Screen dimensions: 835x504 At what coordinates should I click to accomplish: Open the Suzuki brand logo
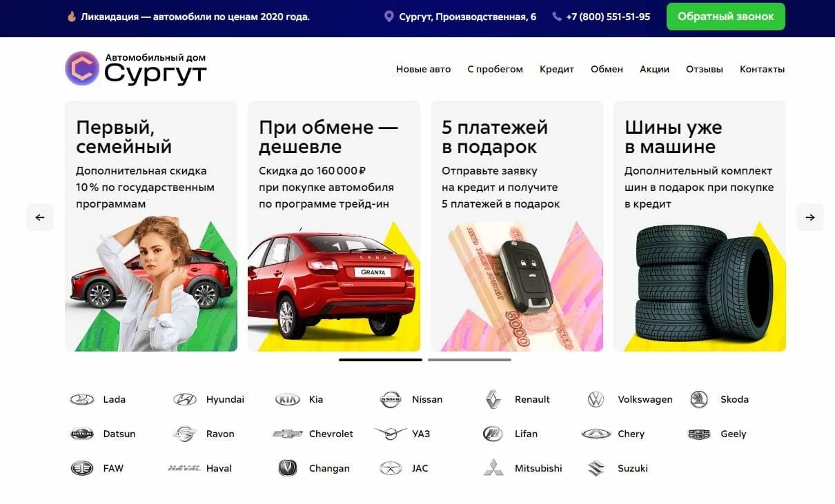(x=596, y=468)
